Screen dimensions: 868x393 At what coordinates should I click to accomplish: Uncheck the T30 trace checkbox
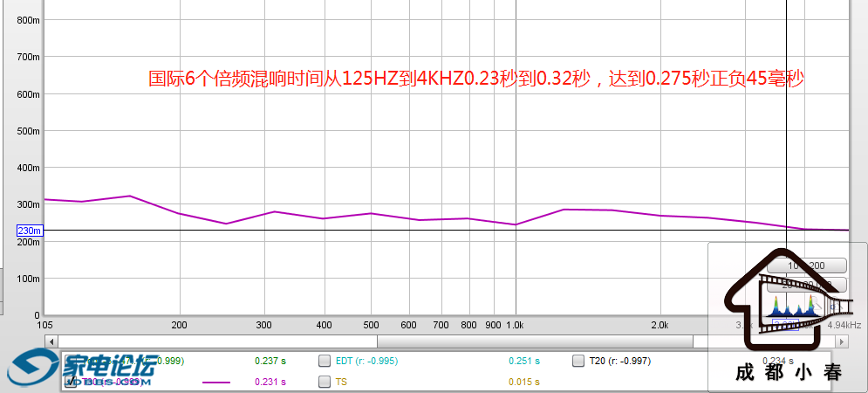[x=71, y=382]
